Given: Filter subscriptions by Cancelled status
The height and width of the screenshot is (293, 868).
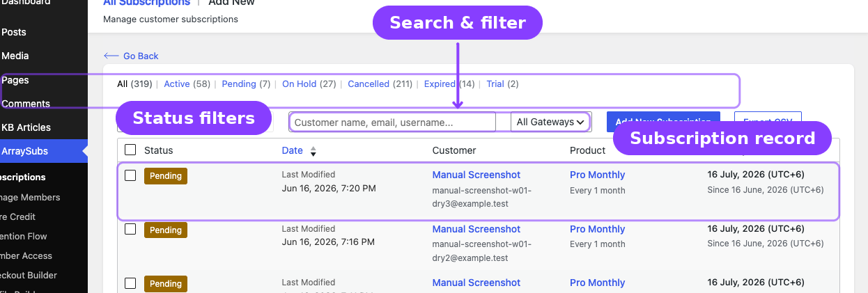Looking at the screenshot, I should click(380, 84).
